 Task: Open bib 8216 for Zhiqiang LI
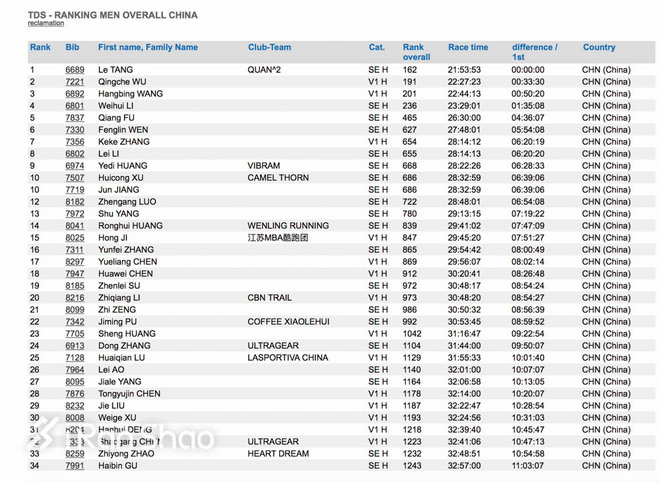(x=75, y=298)
